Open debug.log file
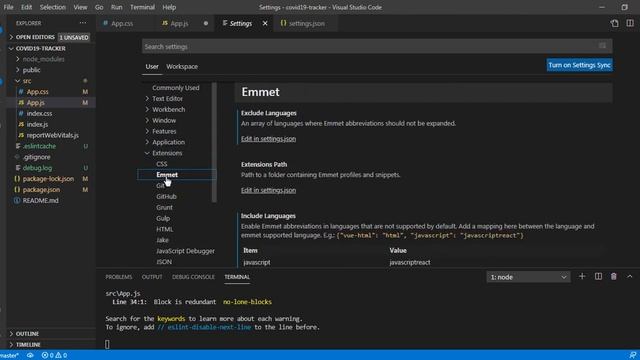The width and height of the screenshot is (640, 360). [37, 168]
